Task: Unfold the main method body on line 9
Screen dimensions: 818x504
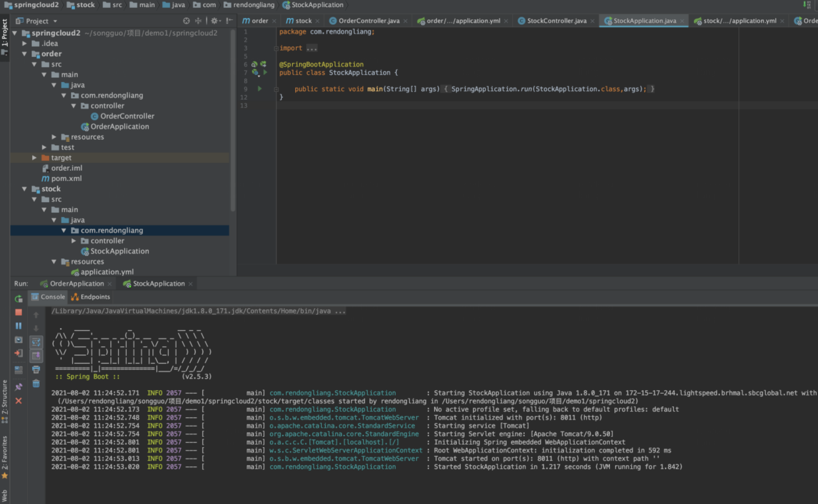Action: 276,89
